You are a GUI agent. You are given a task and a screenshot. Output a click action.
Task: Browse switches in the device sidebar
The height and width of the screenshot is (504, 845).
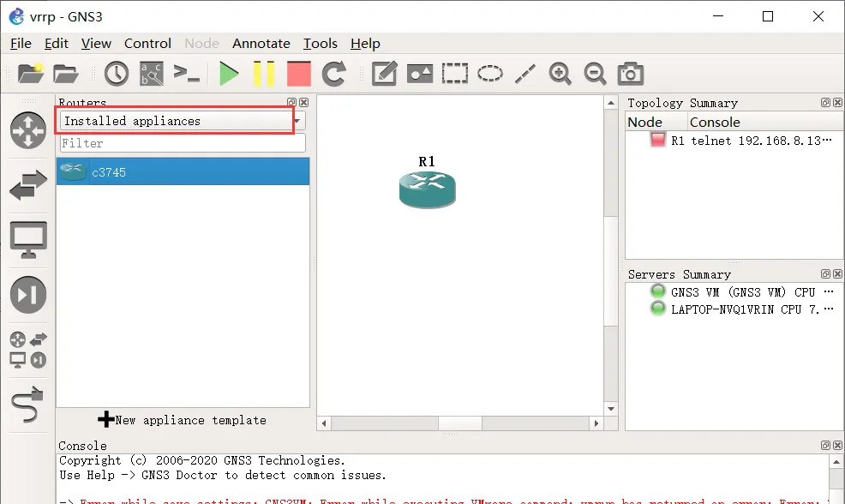pos(28,185)
